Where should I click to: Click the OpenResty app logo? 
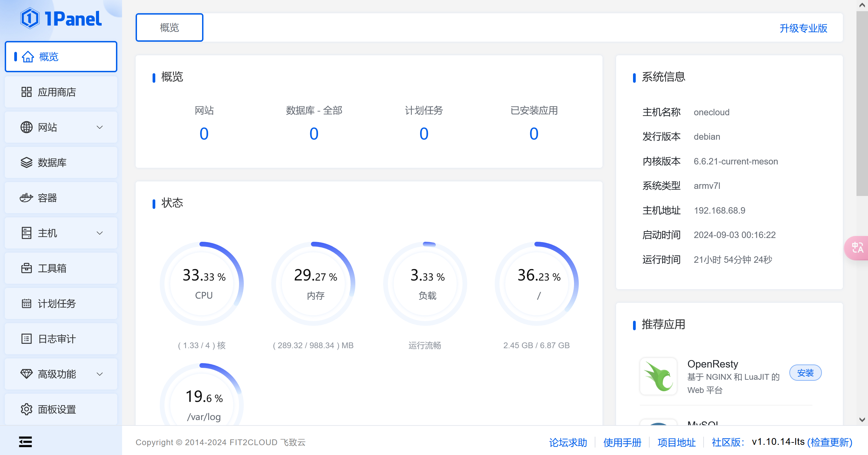tap(658, 376)
